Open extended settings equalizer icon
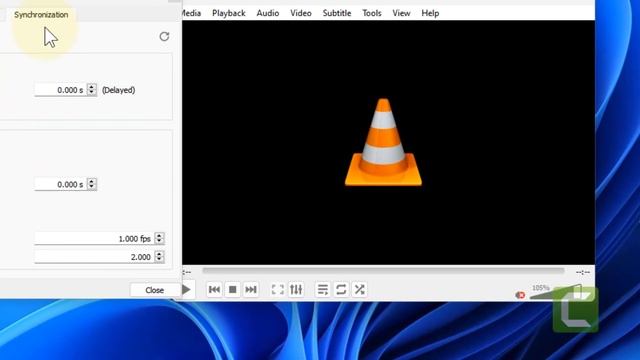640x360 pixels. 296,290
